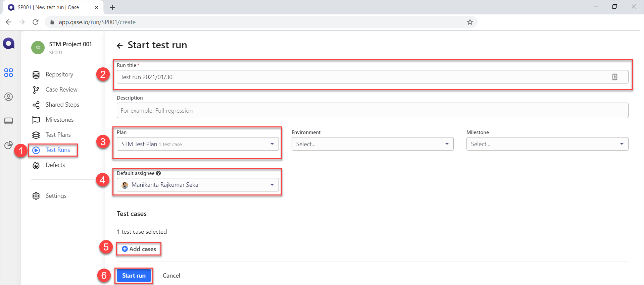This screenshot has height=285, width=644.
Task: Click the browser address bar URL
Action: [x=97, y=22]
